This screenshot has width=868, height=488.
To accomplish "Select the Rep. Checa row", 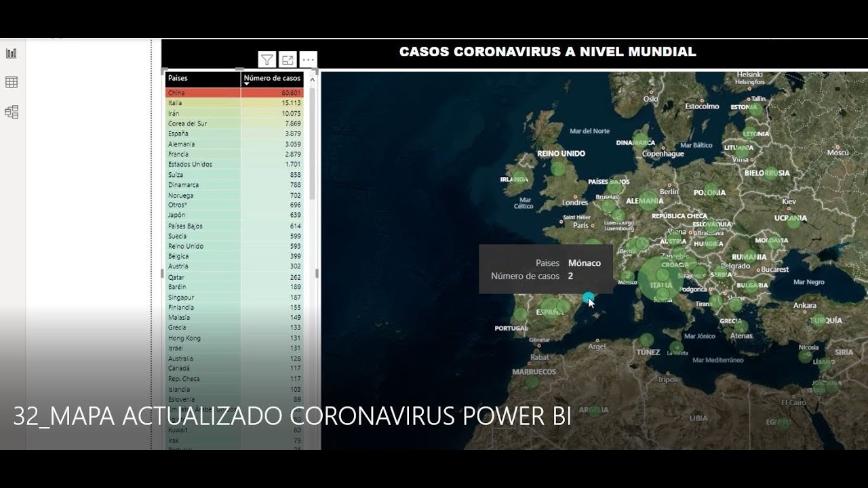I will [235, 379].
